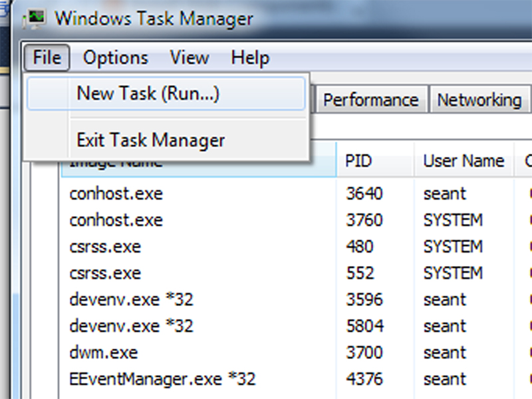Select Exit Task Manager menu entry
This screenshot has height=399, width=532.
click(166, 140)
